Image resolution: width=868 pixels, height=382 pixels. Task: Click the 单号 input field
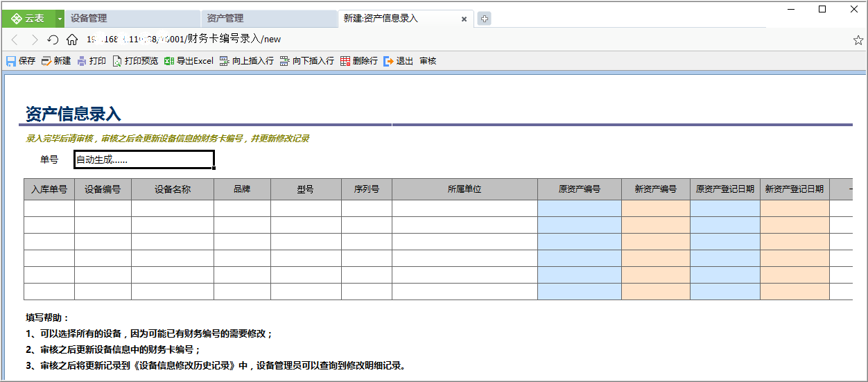144,159
